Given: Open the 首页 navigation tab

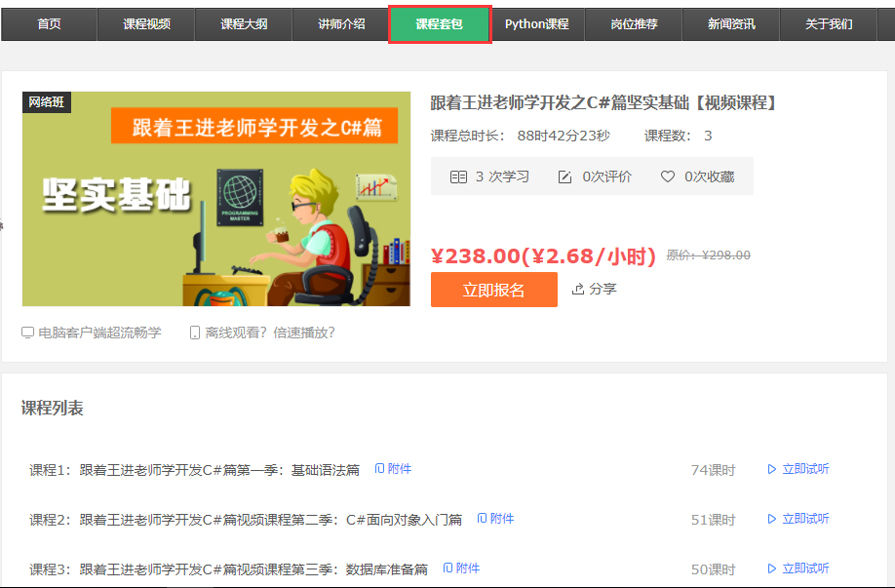Looking at the screenshot, I should [x=49, y=24].
